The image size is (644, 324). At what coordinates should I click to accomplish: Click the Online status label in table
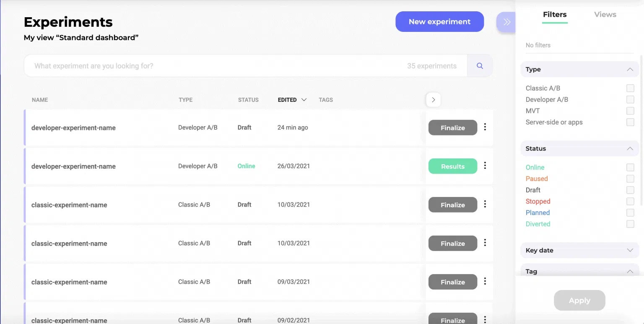point(246,166)
